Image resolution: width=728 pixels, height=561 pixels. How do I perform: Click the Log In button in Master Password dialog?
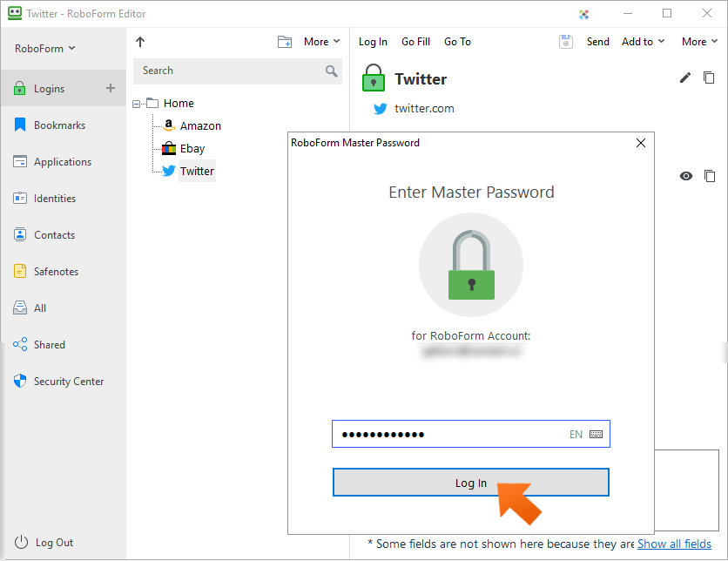click(471, 482)
